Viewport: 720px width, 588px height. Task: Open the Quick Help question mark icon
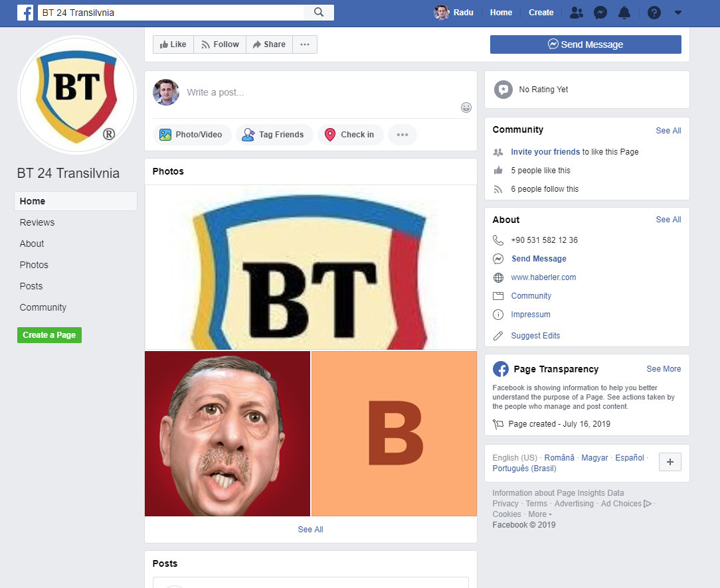tap(654, 13)
